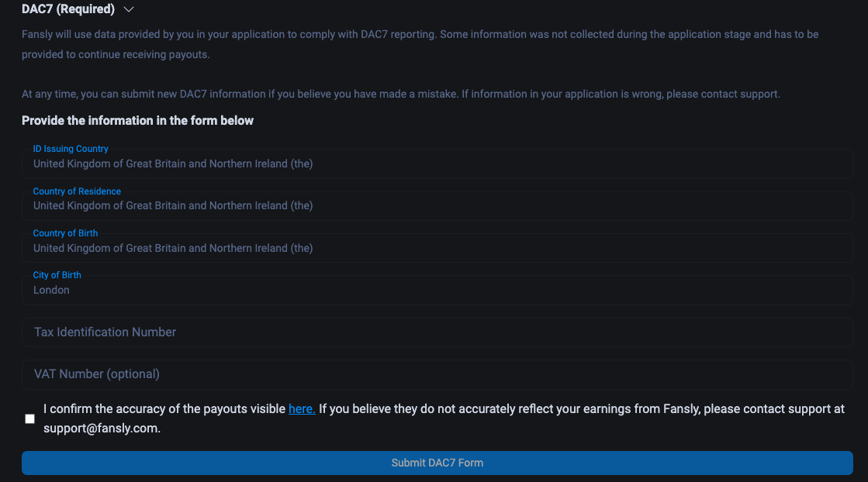Click the Tax Identification Number field
The height and width of the screenshot is (482, 868).
(437, 332)
